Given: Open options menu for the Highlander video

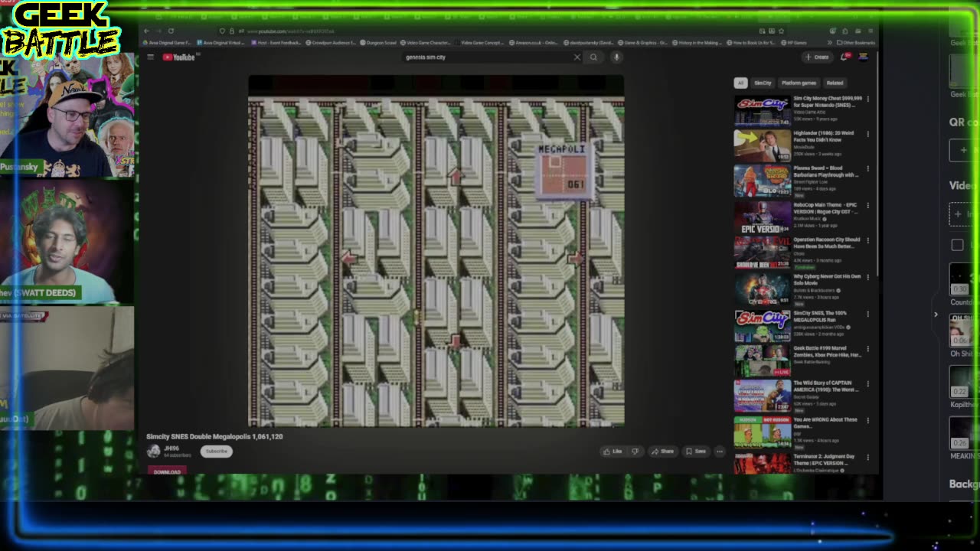Looking at the screenshot, I should (867, 134).
